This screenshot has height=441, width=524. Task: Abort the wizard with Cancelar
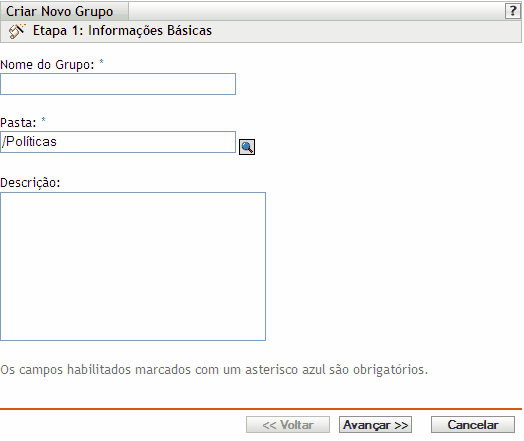click(x=473, y=425)
